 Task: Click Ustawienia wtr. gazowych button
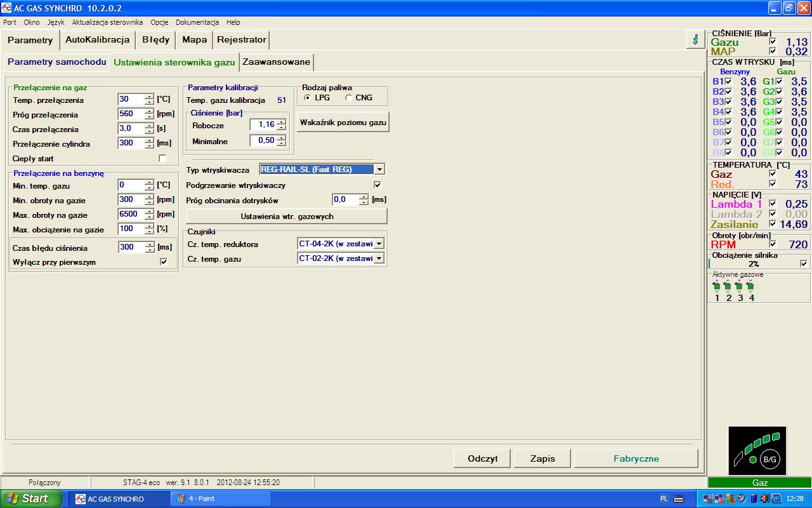tap(287, 216)
